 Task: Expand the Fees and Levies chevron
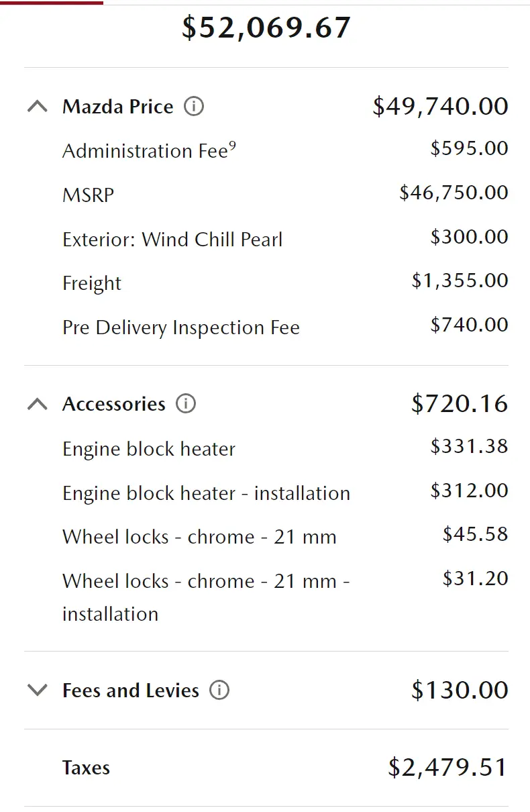[38, 690]
